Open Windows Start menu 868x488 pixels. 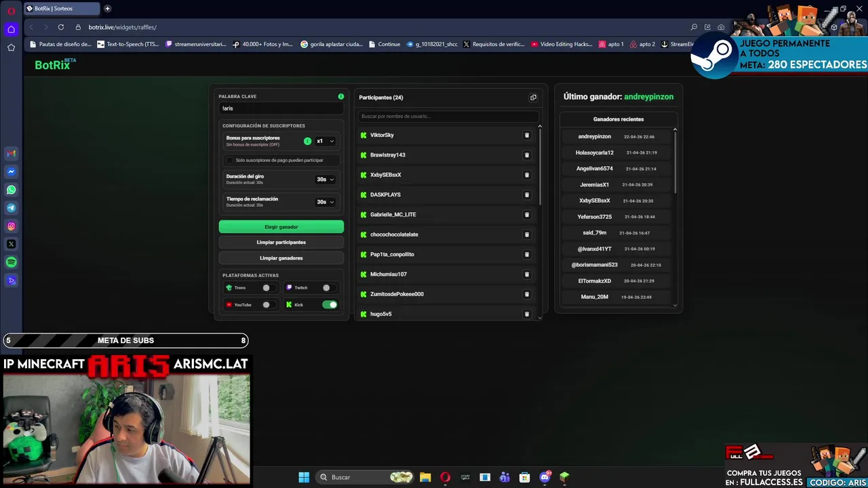[304, 477]
